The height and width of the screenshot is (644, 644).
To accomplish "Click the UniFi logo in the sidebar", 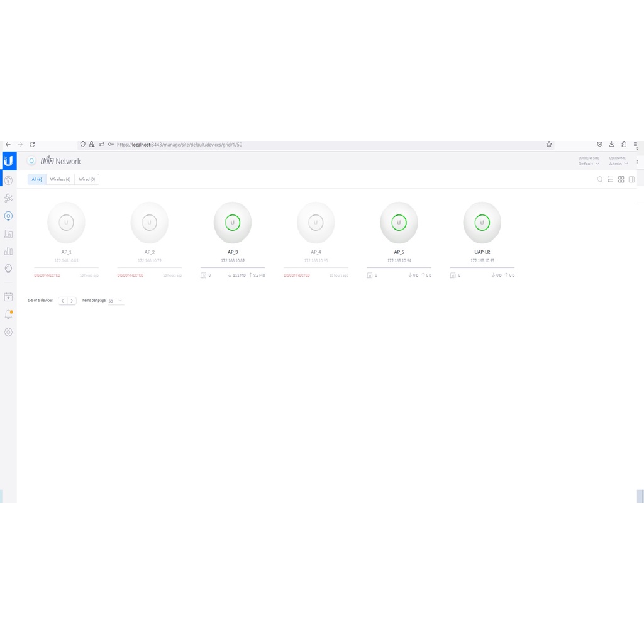I will pos(8,161).
